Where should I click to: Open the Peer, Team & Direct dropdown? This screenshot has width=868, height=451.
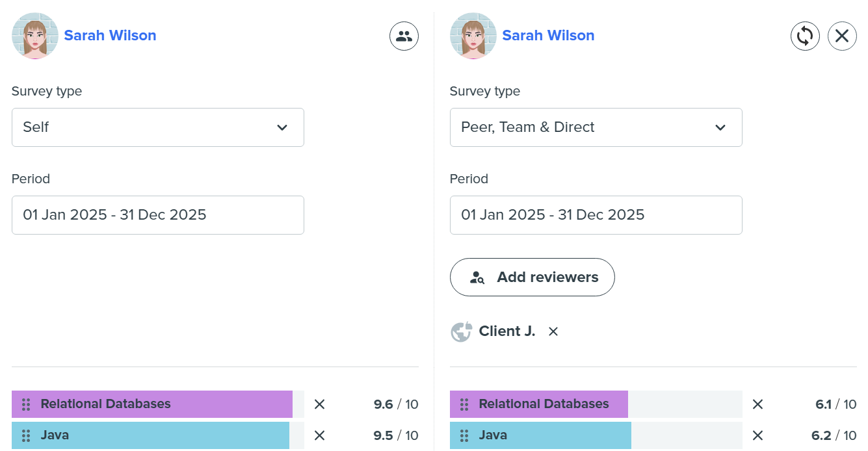pos(596,127)
